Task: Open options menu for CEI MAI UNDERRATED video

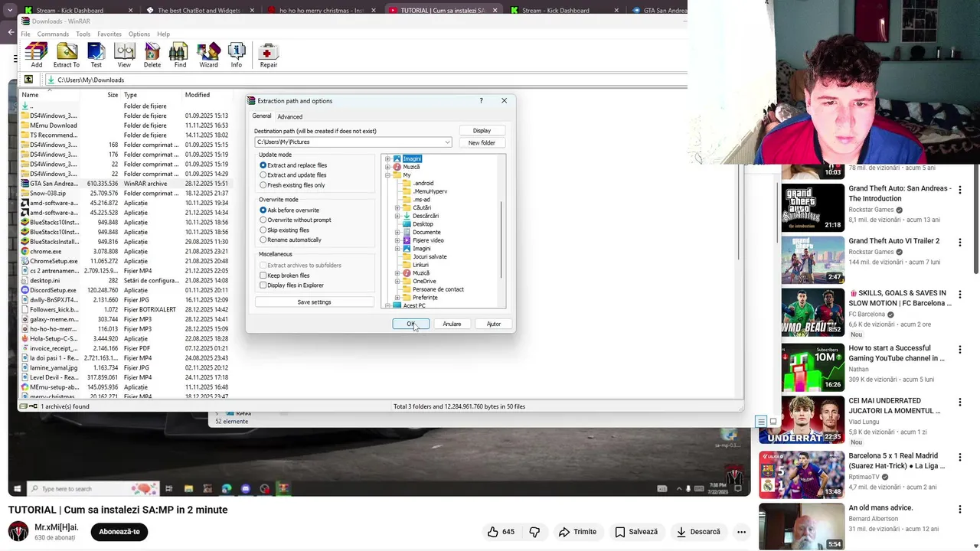Action: tap(959, 402)
